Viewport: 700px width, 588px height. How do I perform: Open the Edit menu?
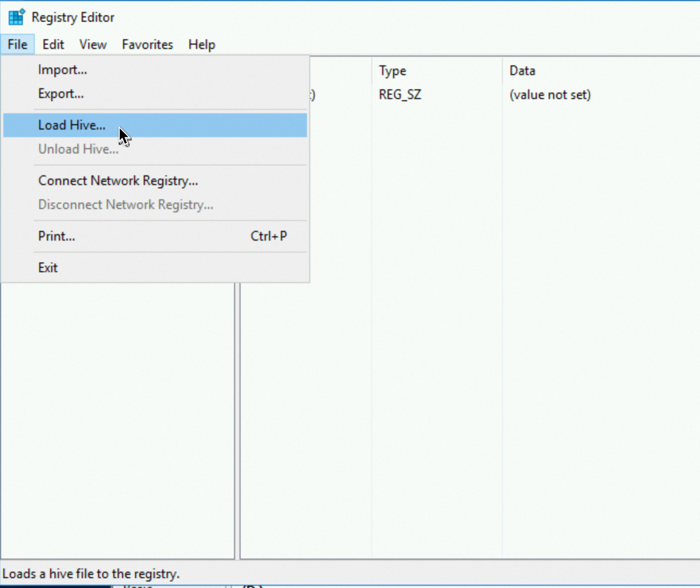[53, 45]
